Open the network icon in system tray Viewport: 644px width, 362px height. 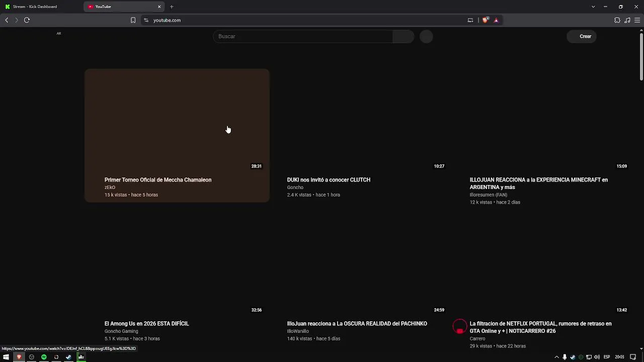coord(589,357)
